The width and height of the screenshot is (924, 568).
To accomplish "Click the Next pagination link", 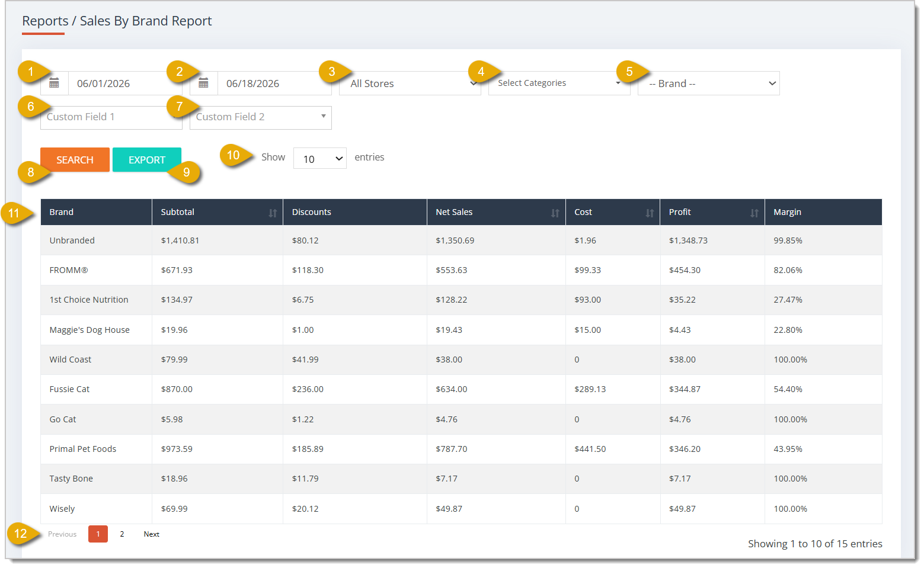I will point(152,534).
